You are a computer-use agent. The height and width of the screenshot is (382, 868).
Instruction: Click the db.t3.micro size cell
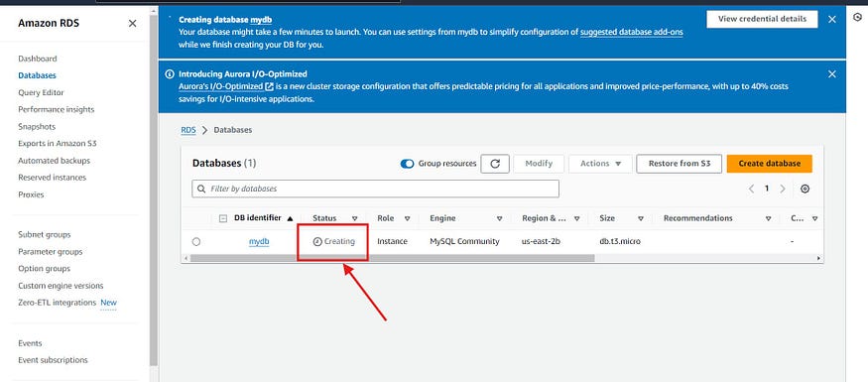[620, 241]
